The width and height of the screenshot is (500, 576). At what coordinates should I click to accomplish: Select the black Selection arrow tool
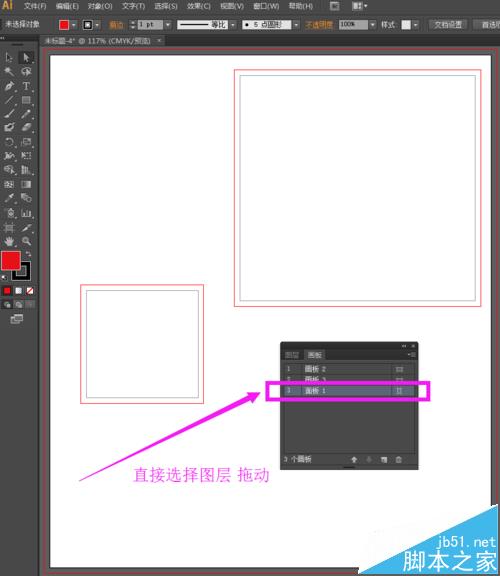point(9,57)
